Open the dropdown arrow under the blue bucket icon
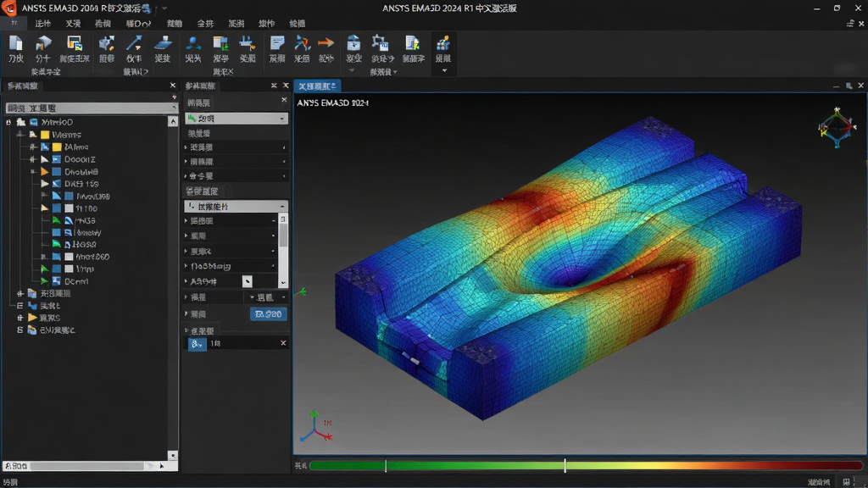The image size is (868, 488). coord(352,71)
